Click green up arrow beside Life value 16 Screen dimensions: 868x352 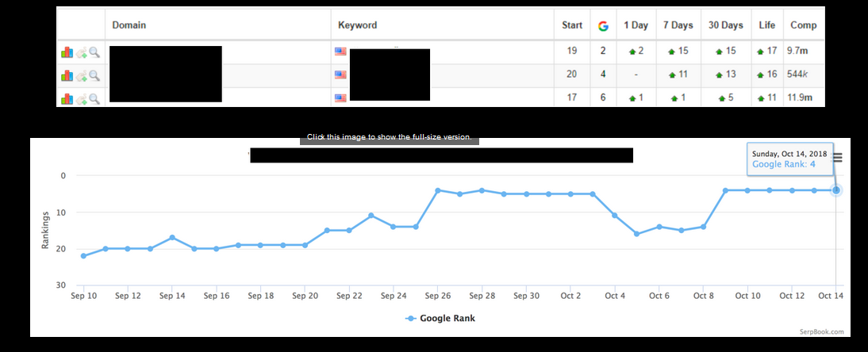click(x=761, y=75)
